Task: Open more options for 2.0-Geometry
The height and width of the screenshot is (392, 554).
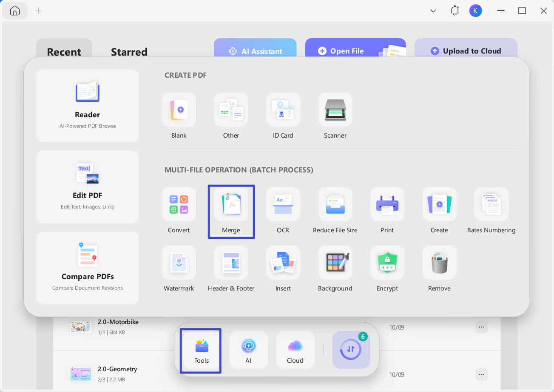Action: pyautogui.click(x=481, y=374)
